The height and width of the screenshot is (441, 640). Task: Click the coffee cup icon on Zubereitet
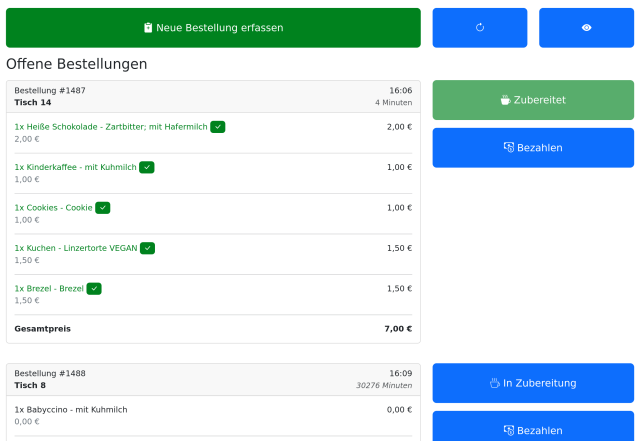(505, 100)
